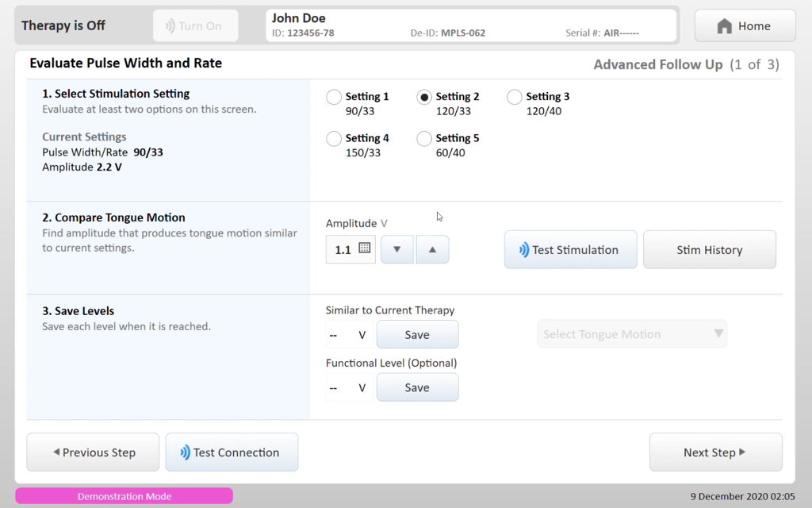
Task: Click the house icon on Home
Action: pos(725,26)
